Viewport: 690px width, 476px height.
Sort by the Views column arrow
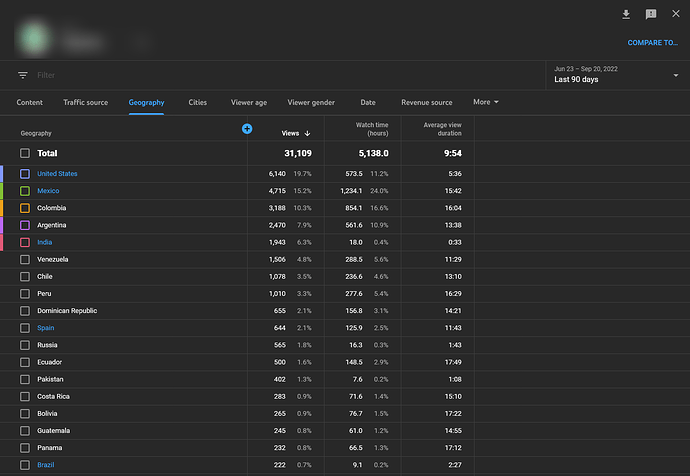pos(308,133)
